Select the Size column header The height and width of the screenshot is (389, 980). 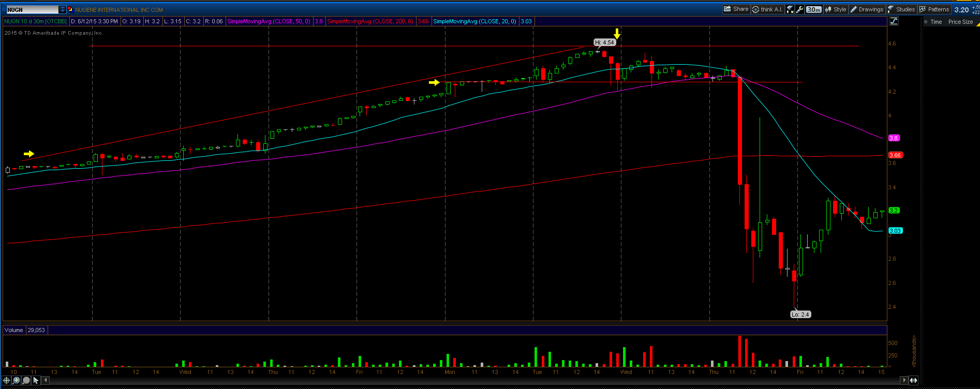tap(968, 22)
